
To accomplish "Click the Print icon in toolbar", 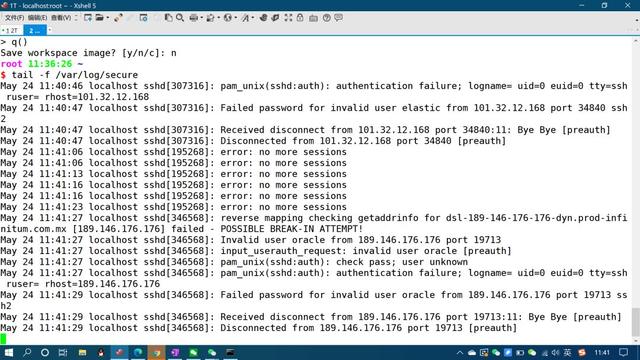I will [194, 18].
